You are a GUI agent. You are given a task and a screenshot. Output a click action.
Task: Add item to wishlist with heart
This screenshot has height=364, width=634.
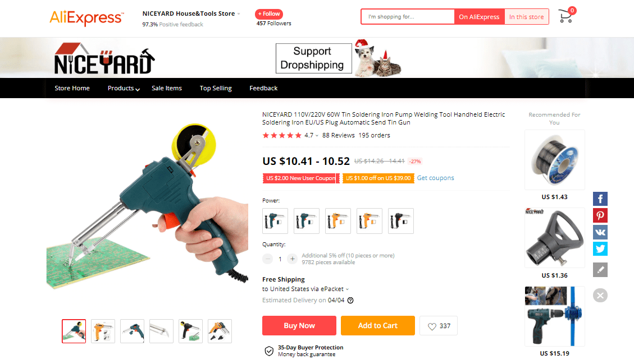(x=439, y=326)
